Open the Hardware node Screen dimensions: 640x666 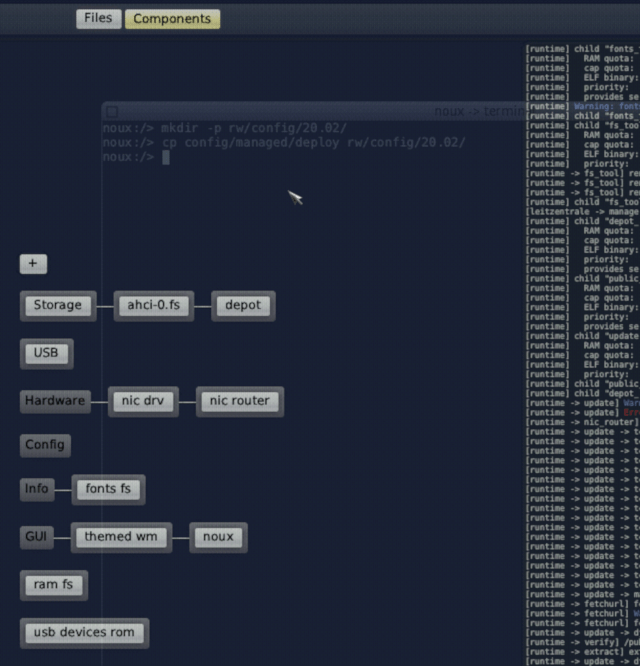click(x=55, y=401)
